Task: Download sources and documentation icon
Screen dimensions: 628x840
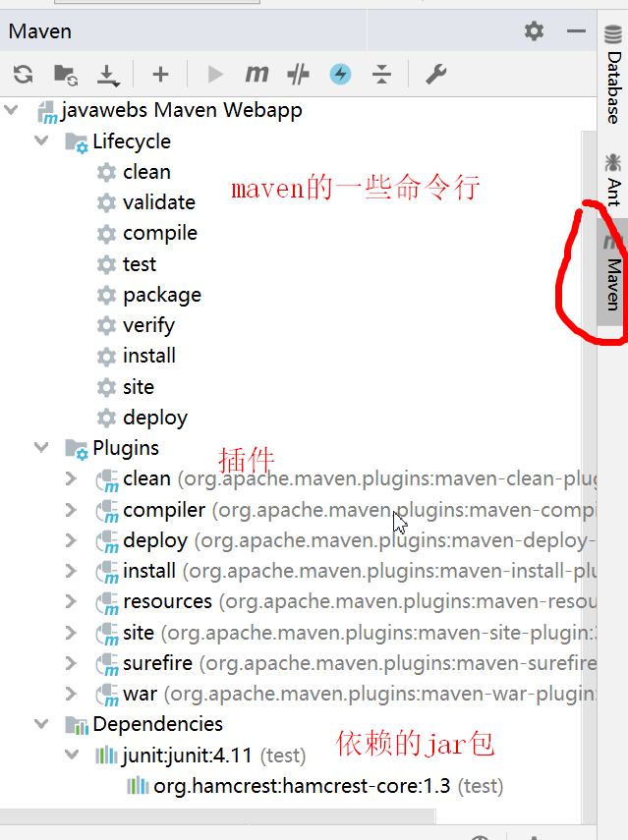Action: 108,75
